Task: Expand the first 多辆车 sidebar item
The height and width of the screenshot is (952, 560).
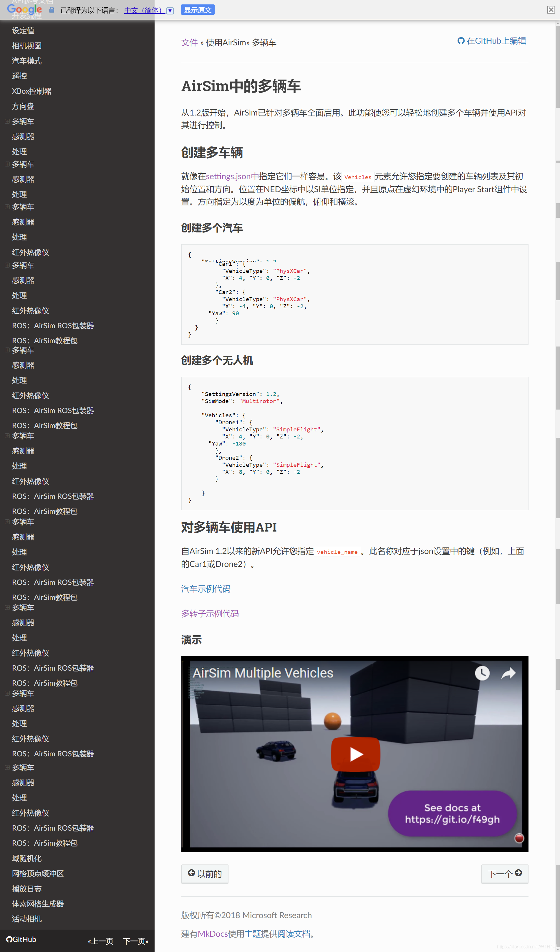Action: [7, 121]
